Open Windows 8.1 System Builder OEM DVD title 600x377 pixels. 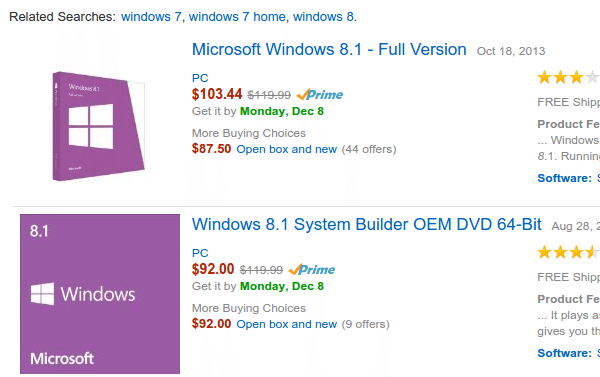[x=367, y=225]
